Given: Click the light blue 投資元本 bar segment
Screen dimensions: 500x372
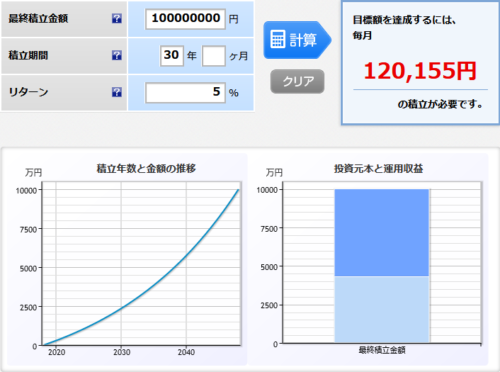Looking at the screenshot, I should pyautogui.click(x=382, y=309).
